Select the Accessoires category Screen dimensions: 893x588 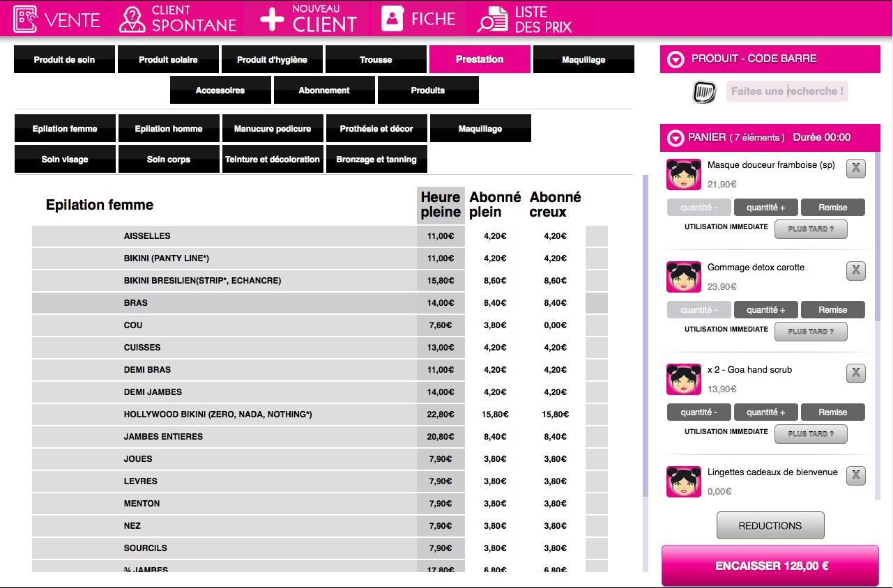pos(220,90)
